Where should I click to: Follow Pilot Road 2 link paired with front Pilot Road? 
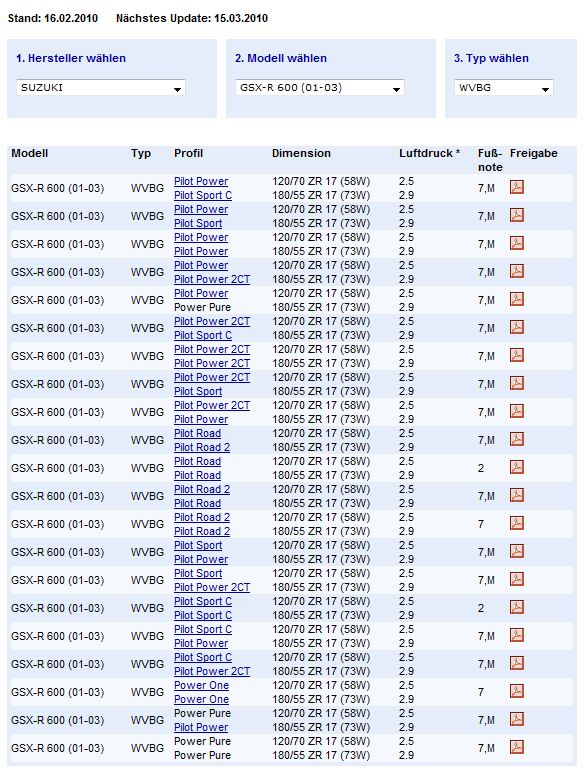click(202, 447)
